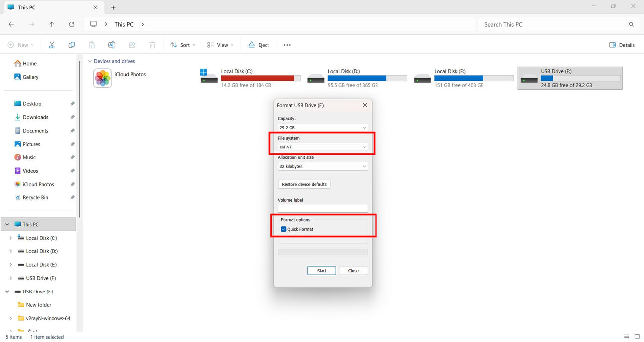Click the Paste clipboard icon in toolbar

tap(92, 45)
